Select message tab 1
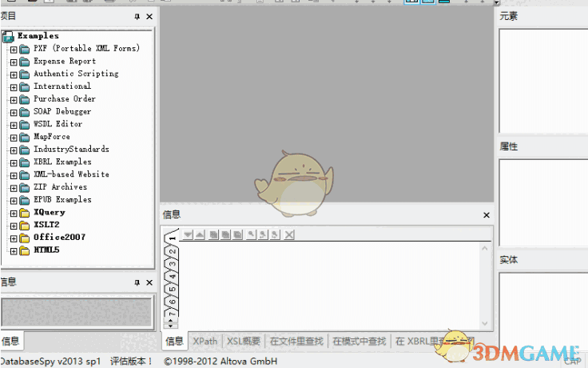Viewport: 588px width, 368px height. [x=172, y=237]
